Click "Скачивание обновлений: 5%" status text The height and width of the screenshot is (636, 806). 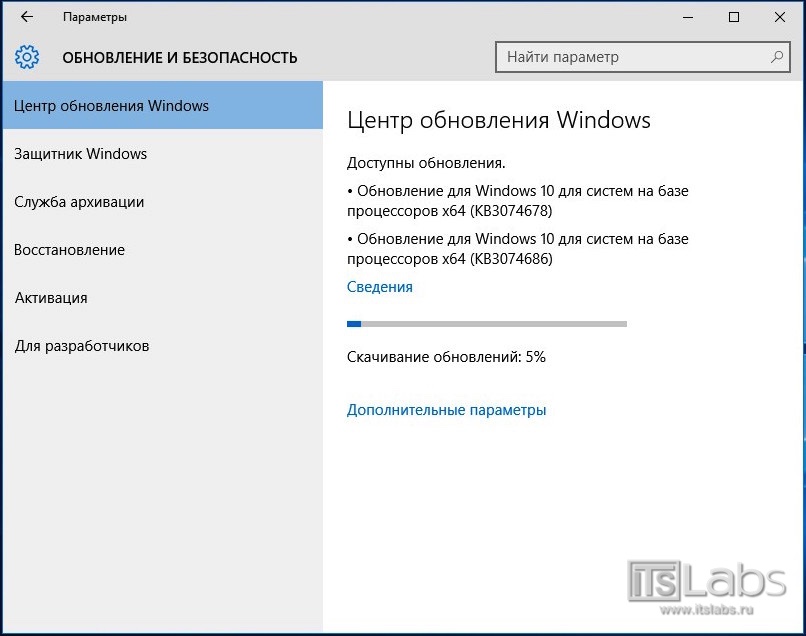point(446,357)
